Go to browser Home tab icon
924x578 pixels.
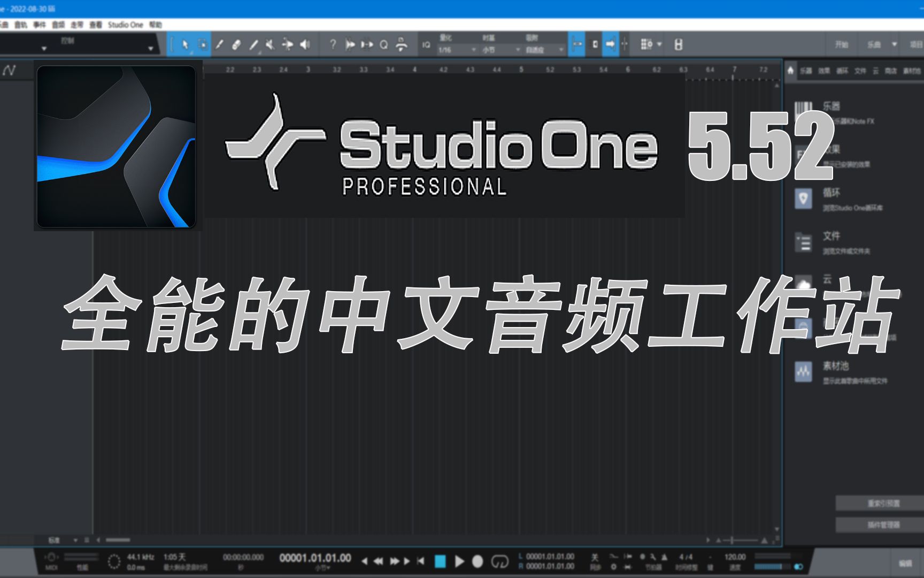coord(790,71)
